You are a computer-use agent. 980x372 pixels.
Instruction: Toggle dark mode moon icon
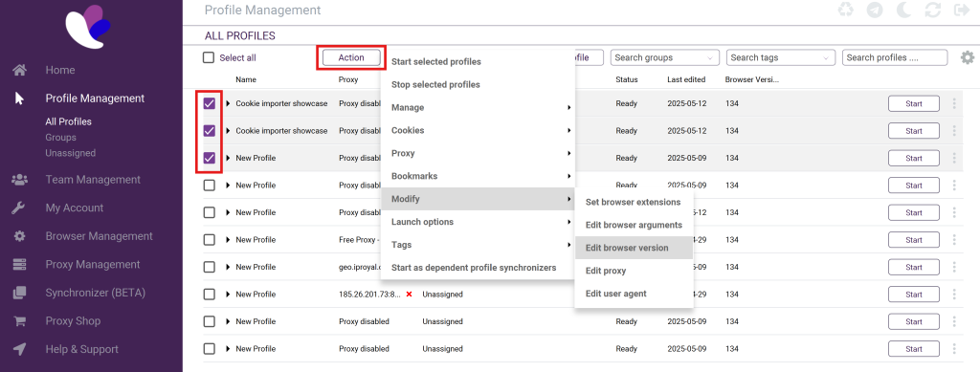click(x=903, y=10)
